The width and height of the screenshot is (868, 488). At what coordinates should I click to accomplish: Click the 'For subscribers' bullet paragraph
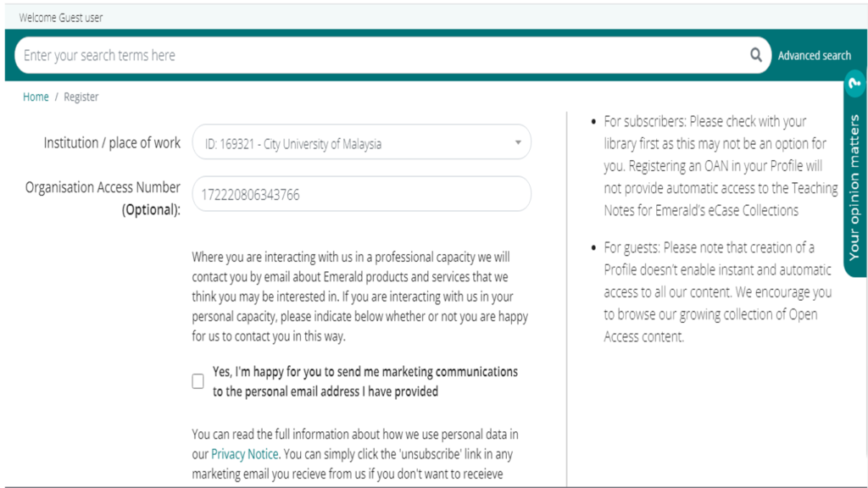(721, 166)
